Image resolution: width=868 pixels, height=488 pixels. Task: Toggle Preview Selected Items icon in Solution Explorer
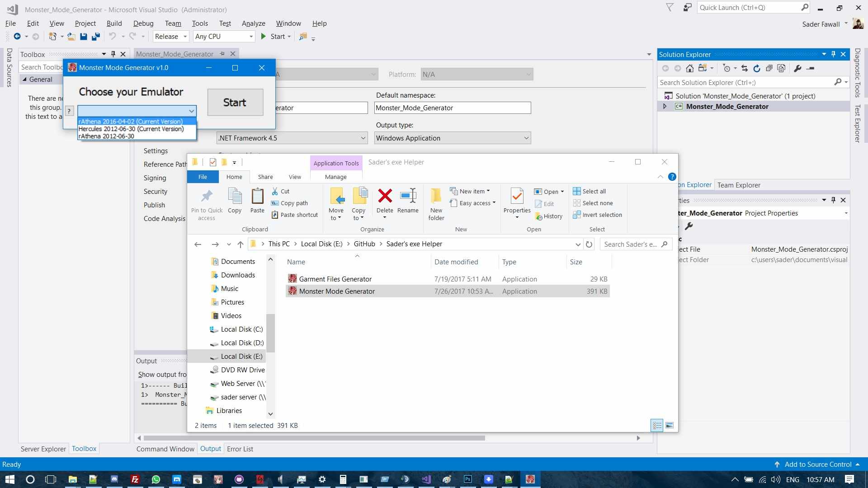point(811,68)
